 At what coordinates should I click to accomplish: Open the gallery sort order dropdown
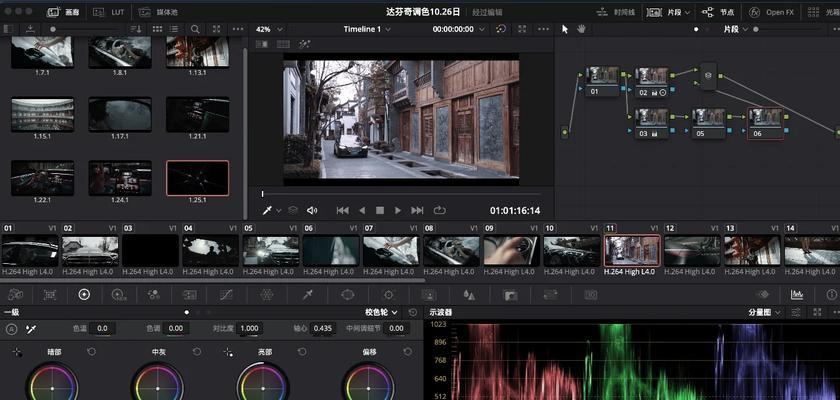[x=136, y=29]
